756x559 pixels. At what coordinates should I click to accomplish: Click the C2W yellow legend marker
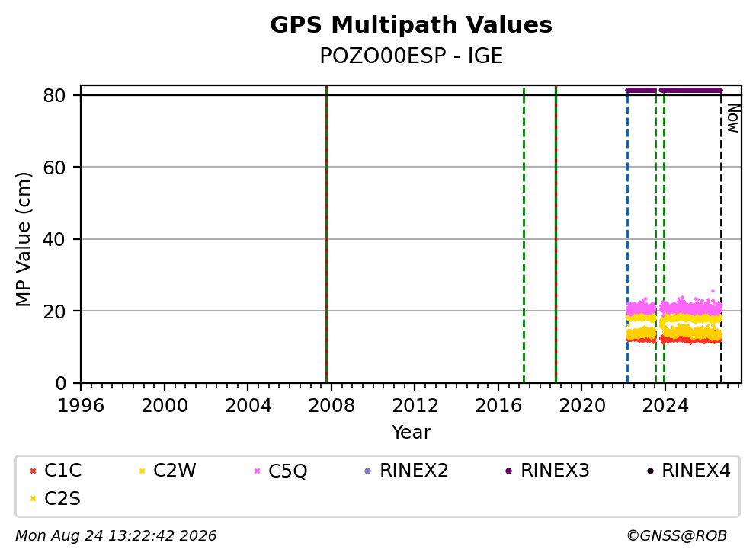(x=143, y=471)
